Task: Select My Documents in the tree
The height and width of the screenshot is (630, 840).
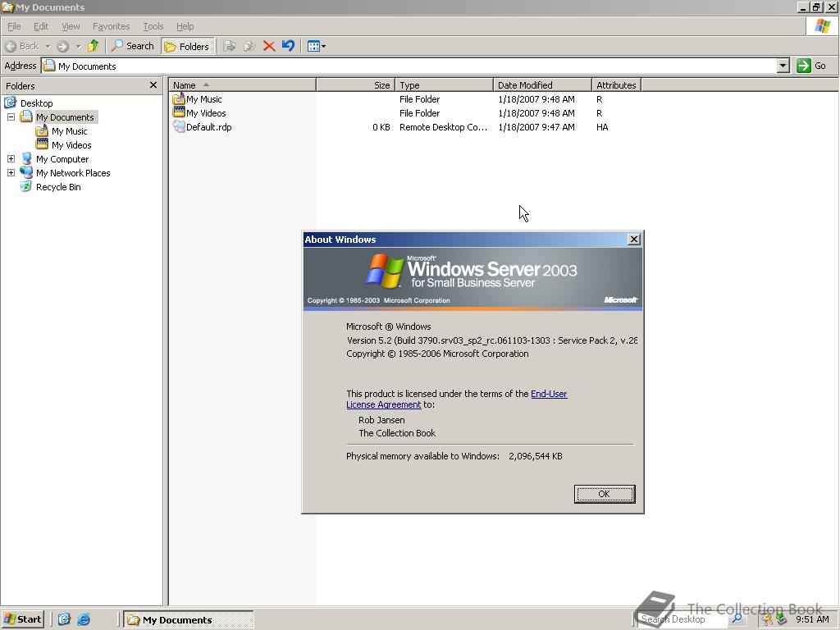Action: (x=65, y=117)
